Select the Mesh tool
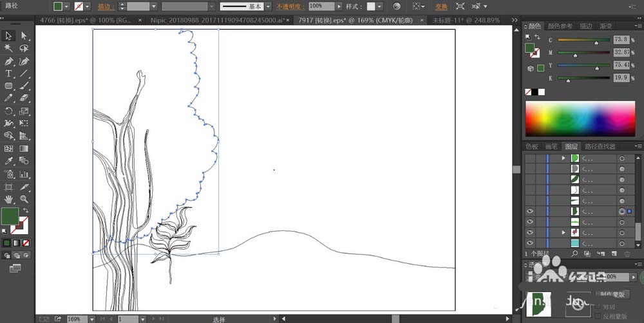 (x=8, y=149)
